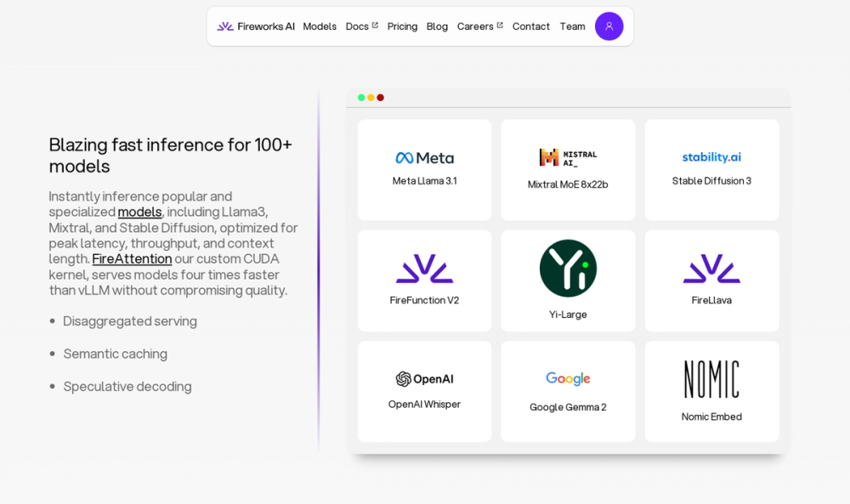Click the FireFunction V2 label
The width and height of the screenshot is (850, 504).
pos(424,300)
